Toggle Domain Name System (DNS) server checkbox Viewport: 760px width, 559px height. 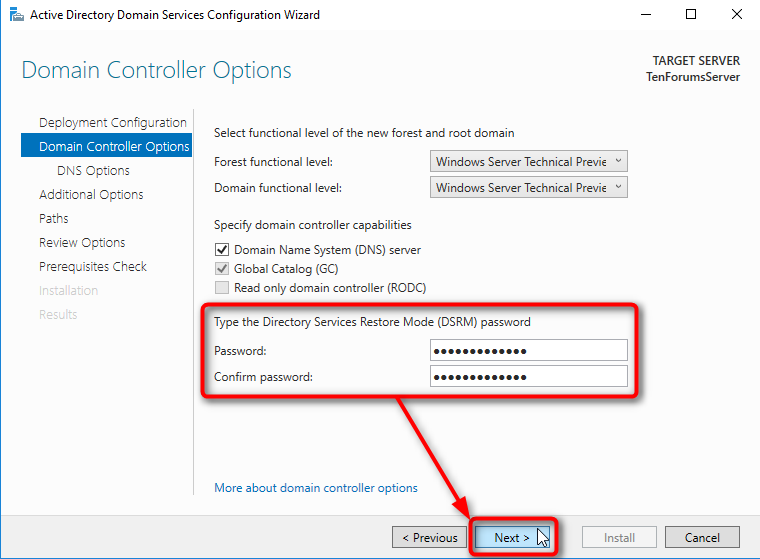click(222, 250)
